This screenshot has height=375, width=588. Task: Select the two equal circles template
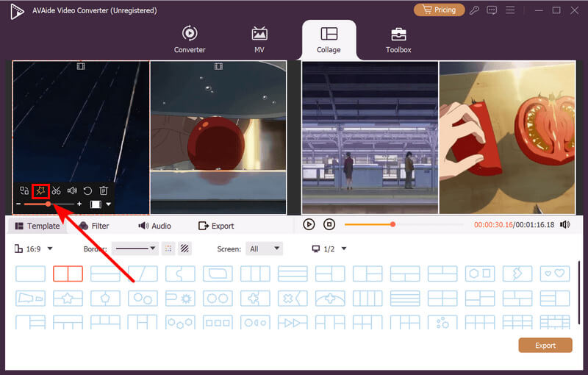(218, 299)
